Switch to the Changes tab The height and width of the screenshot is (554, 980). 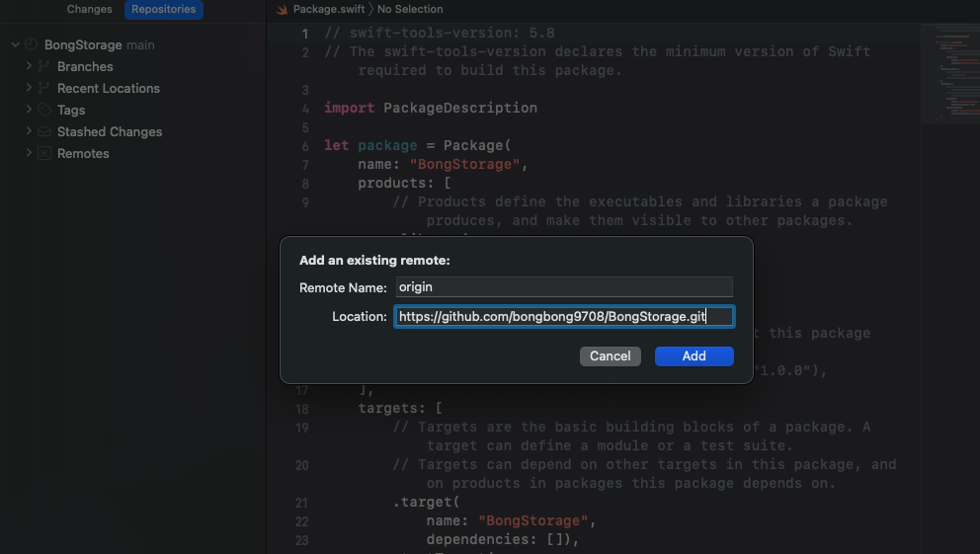coord(89,9)
